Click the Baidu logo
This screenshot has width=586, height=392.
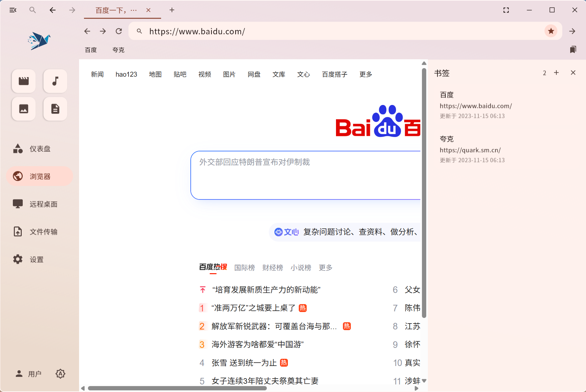378,121
